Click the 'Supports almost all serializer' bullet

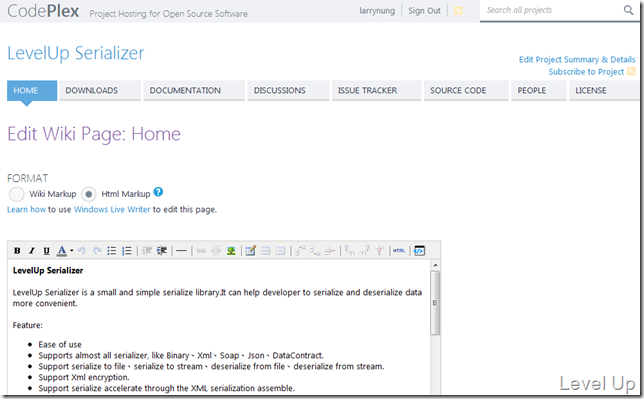[x=181, y=355]
